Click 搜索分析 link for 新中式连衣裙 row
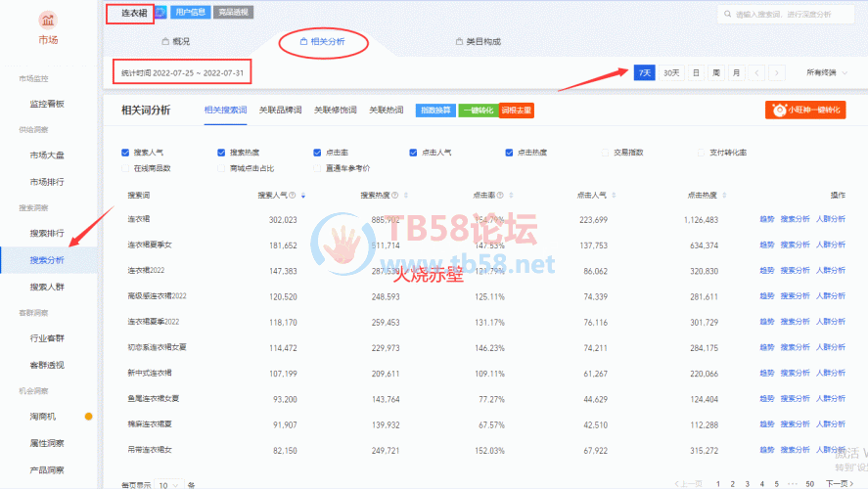 [x=795, y=373]
